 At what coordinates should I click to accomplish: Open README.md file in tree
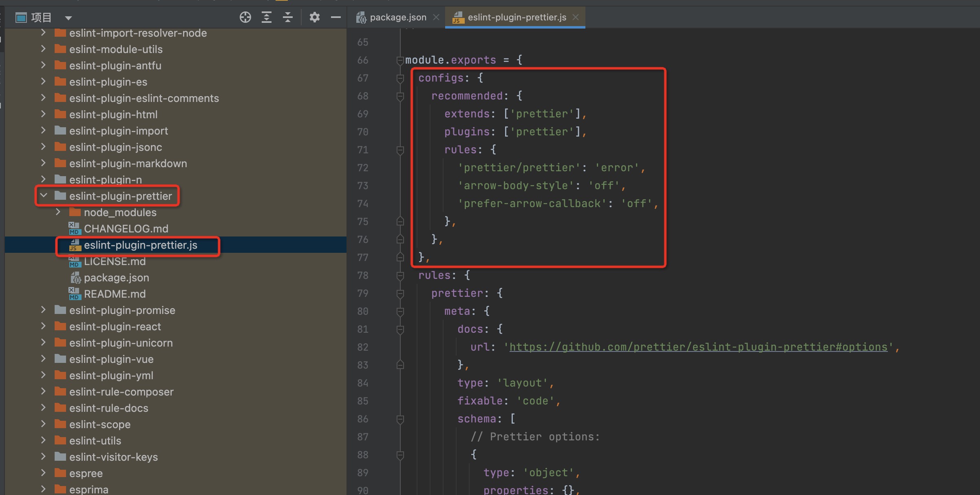tap(115, 294)
